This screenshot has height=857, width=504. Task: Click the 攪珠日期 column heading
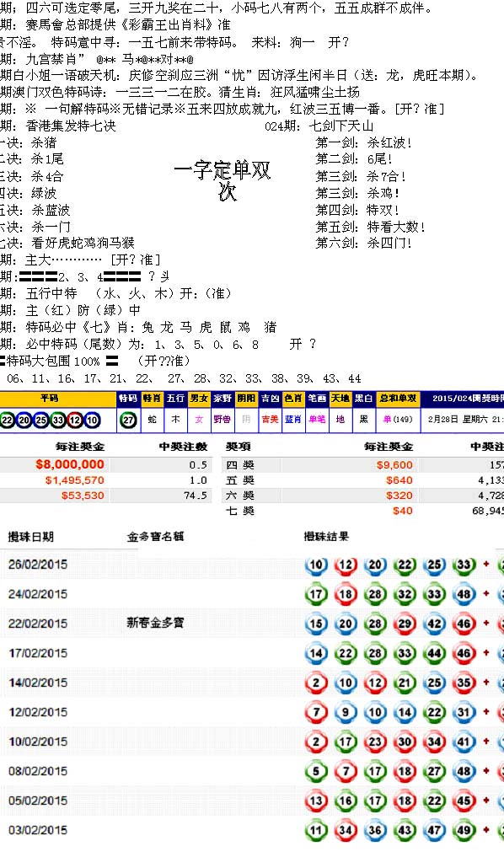click(31, 537)
